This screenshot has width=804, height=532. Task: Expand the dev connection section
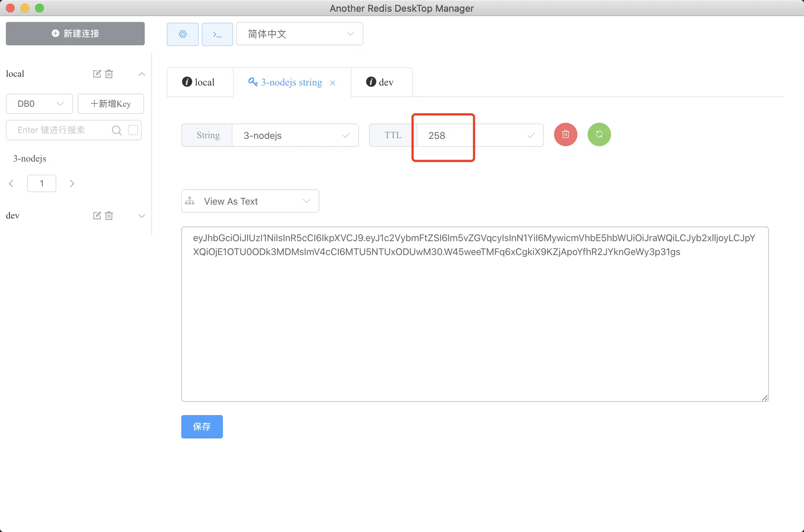click(142, 216)
